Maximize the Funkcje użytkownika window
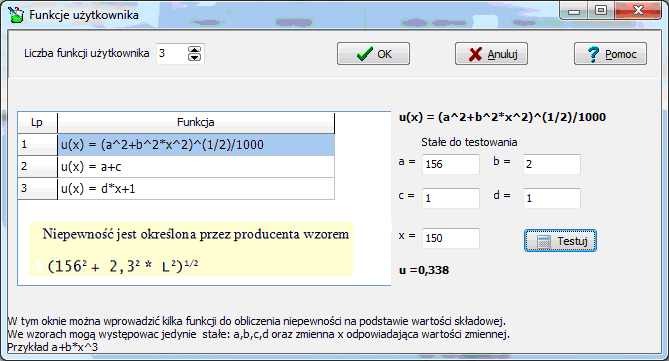669x361 pixels. [601, 10]
